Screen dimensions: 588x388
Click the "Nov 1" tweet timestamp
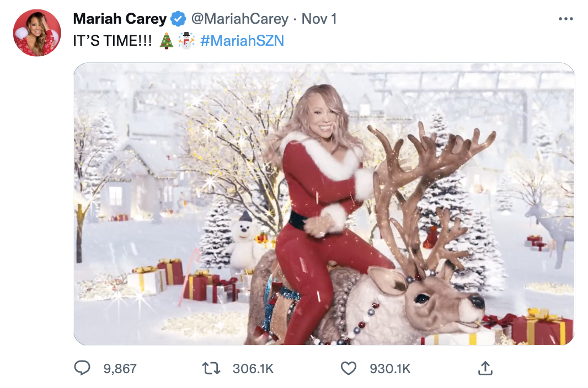(x=319, y=19)
